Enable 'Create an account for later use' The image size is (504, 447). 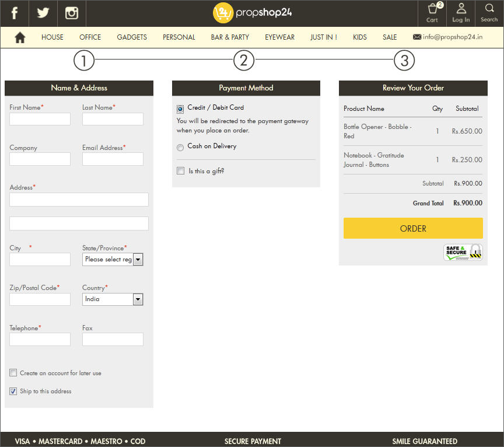13,373
